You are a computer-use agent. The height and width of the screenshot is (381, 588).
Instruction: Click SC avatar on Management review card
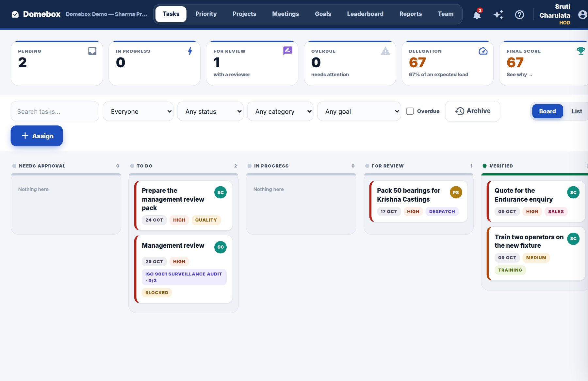(x=220, y=247)
